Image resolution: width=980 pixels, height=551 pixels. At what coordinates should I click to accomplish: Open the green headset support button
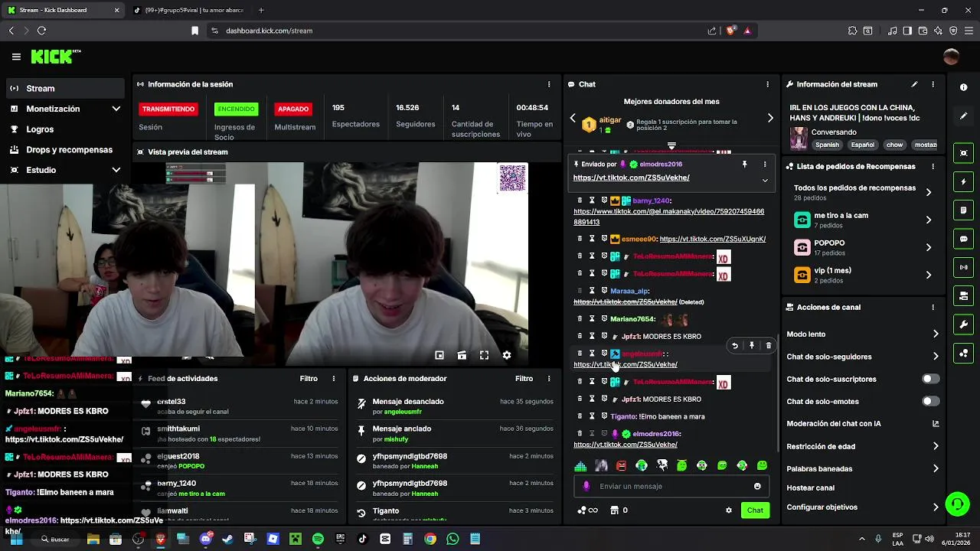pos(957,504)
